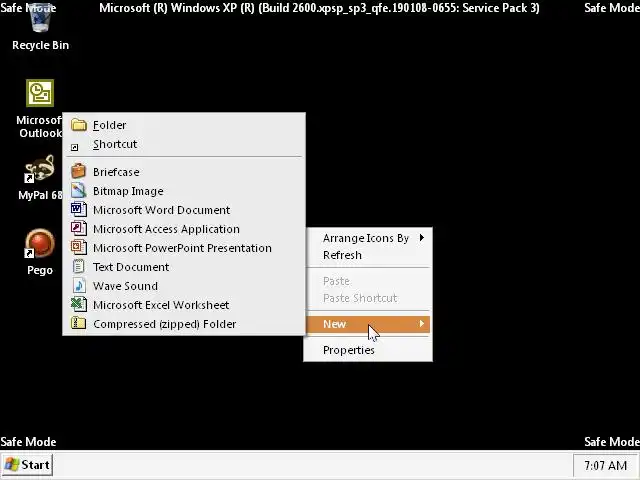Create a Microsoft Access Application
640x480 pixels.
pyautogui.click(x=184, y=229)
